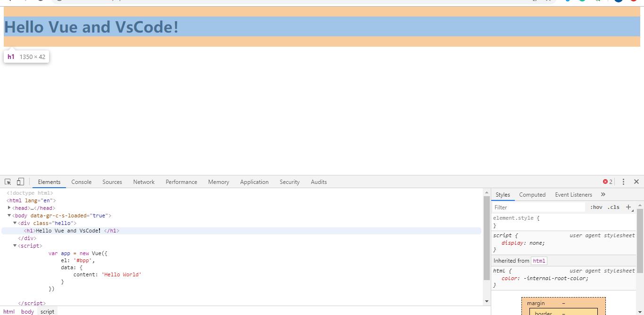This screenshot has height=315, width=644.
Task: Toggle the :hov element state panel
Action: (x=596, y=207)
